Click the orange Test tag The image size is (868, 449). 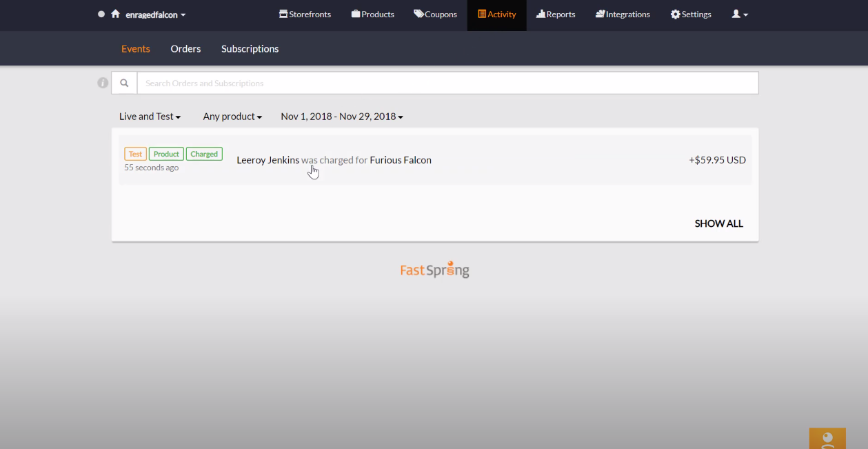135,154
